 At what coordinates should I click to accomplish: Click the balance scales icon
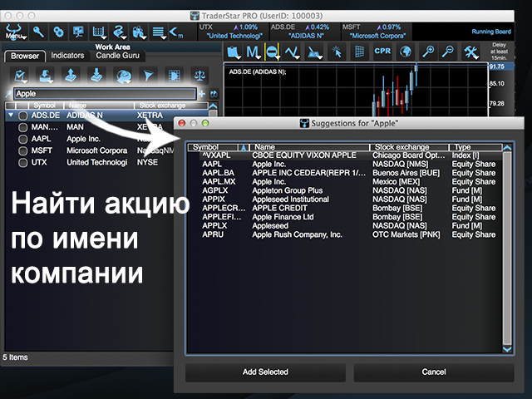click(199, 76)
